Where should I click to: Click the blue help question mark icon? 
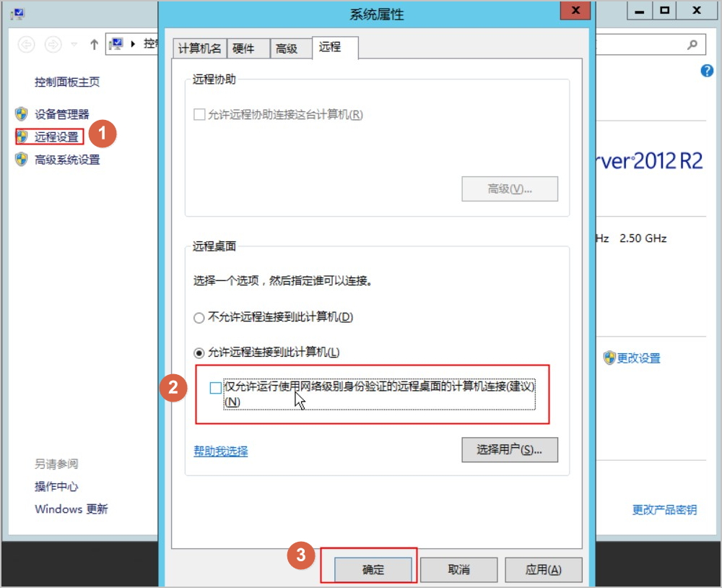pos(707,71)
